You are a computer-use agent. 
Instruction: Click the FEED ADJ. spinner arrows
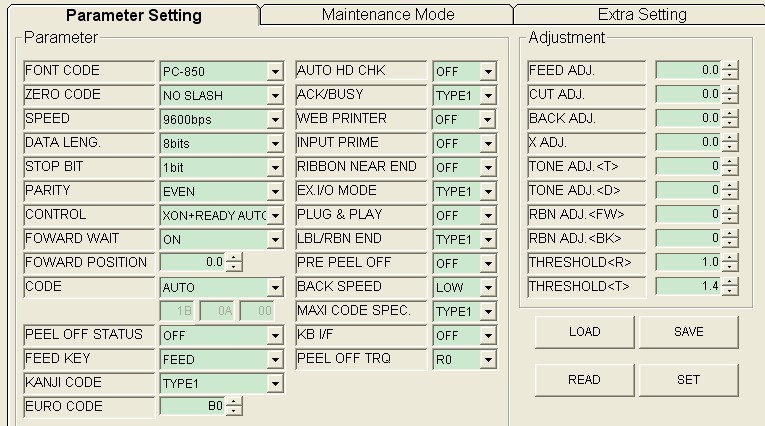[730, 70]
